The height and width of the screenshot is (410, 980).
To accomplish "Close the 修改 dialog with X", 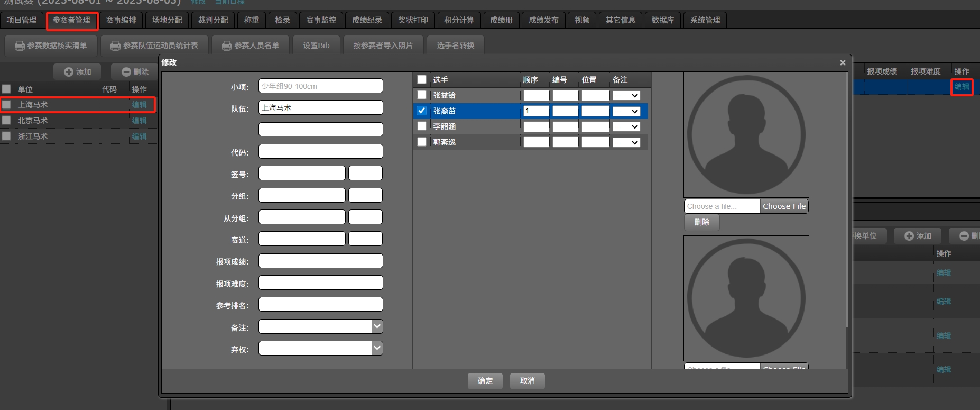I will pos(843,62).
